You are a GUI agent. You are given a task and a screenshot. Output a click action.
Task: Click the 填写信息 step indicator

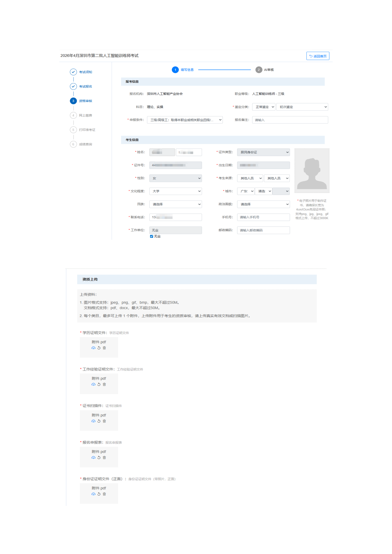(x=183, y=70)
